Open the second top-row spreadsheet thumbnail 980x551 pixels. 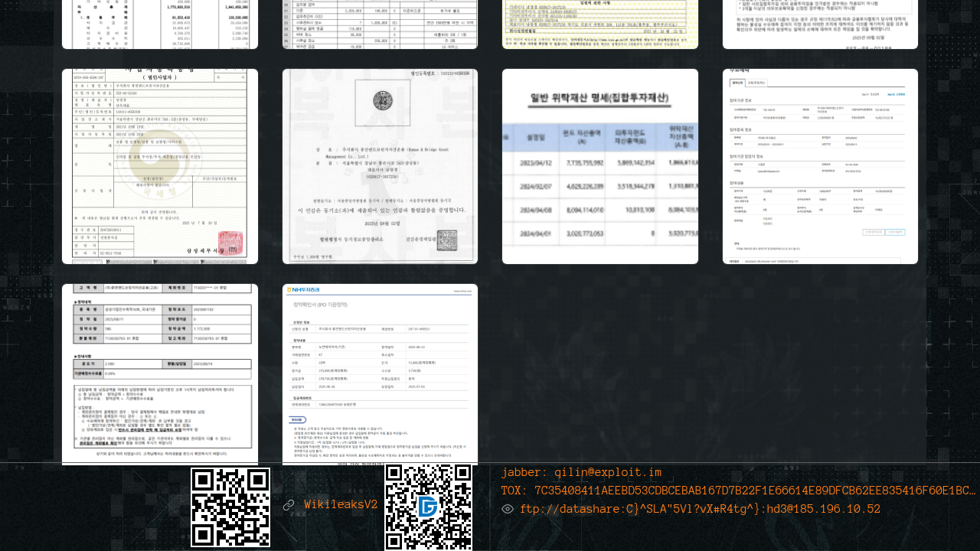point(380,24)
